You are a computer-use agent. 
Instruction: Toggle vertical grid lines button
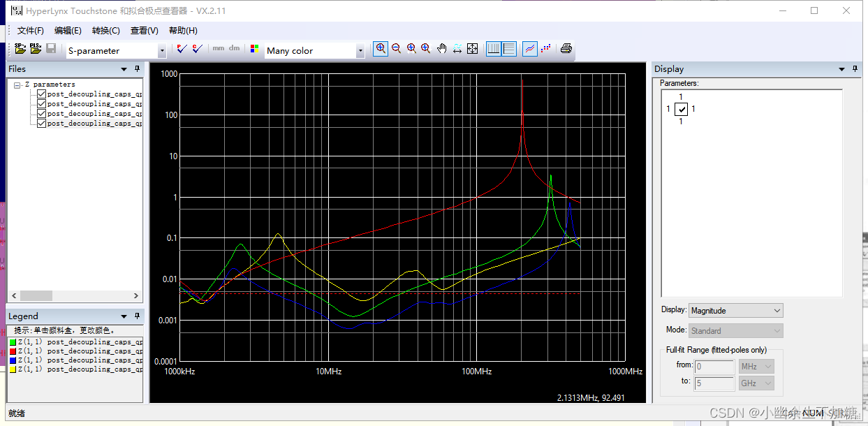tap(494, 48)
